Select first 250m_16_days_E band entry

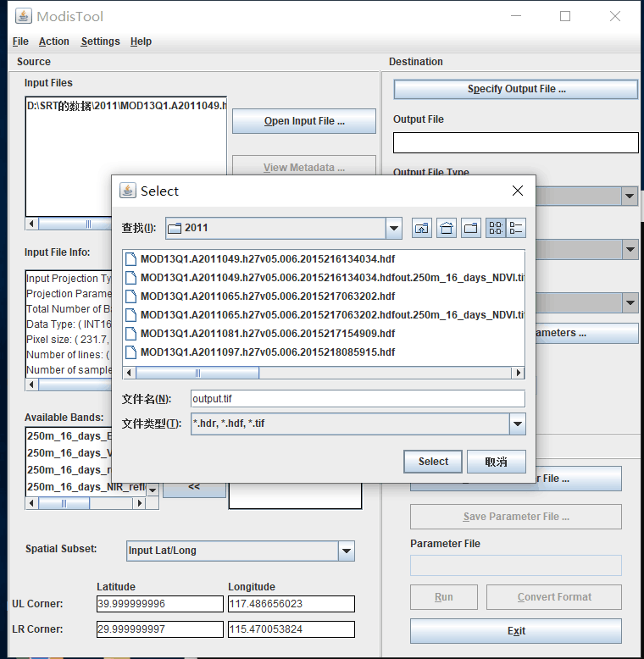pos(69,436)
